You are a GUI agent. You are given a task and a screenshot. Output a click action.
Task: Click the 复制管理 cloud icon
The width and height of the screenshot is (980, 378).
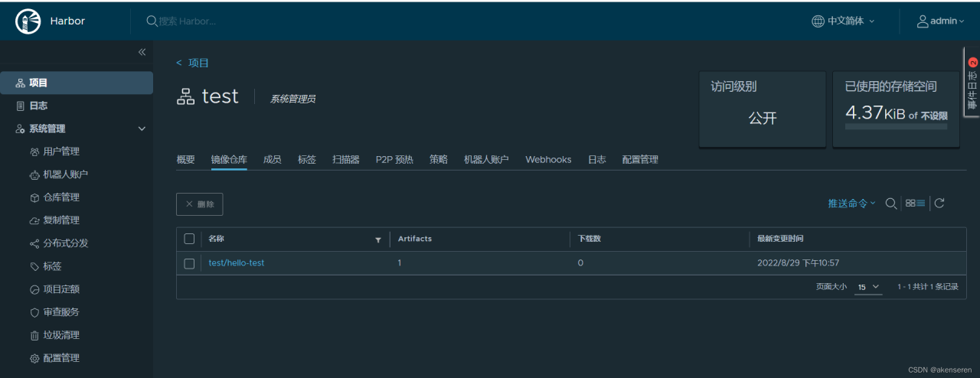[x=34, y=220]
